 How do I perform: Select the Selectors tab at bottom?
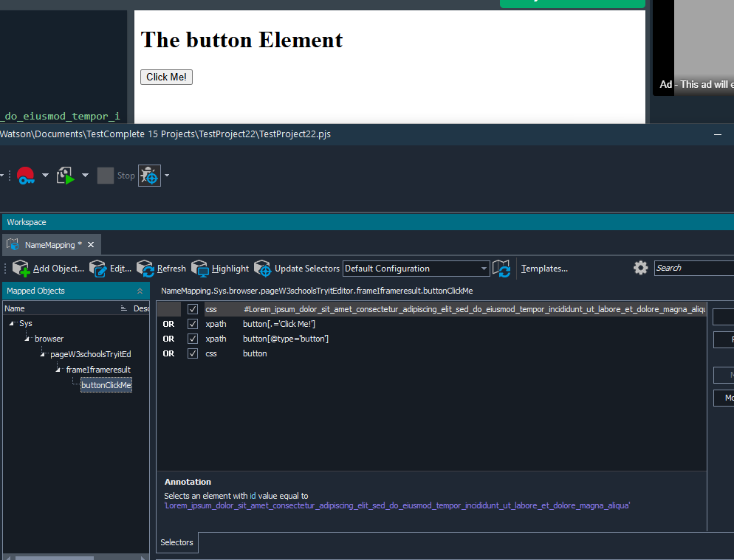177,542
